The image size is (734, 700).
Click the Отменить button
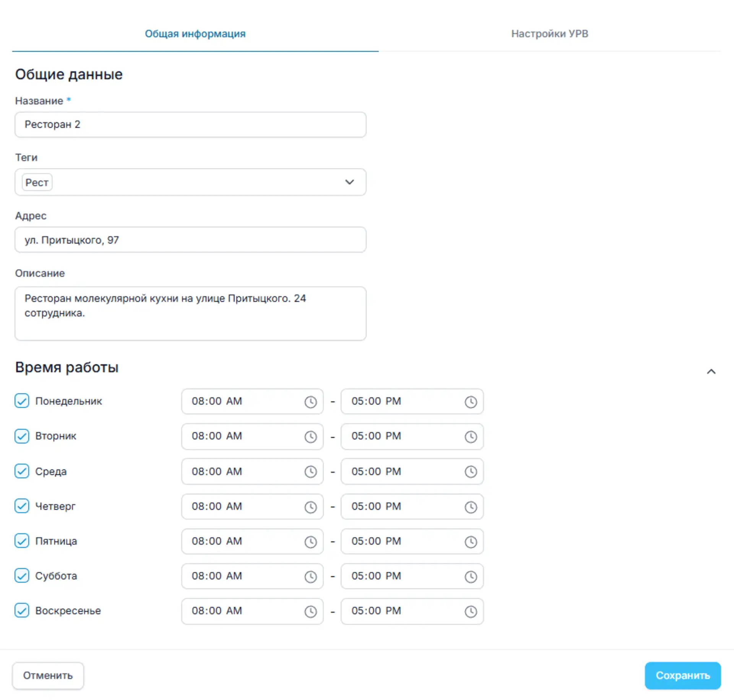[48, 676]
